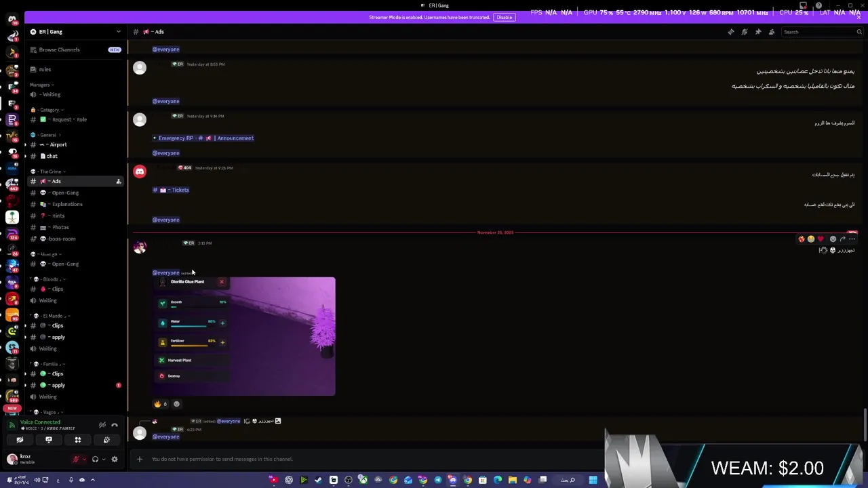This screenshot has width=868, height=488.
Task: Start an activity
Action: (x=77, y=440)
